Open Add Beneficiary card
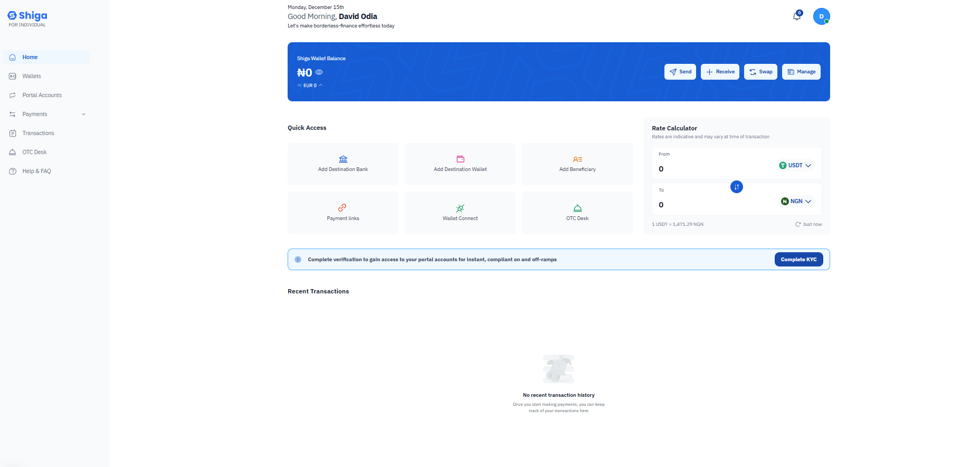980x467 pixels. coord(577,164)
